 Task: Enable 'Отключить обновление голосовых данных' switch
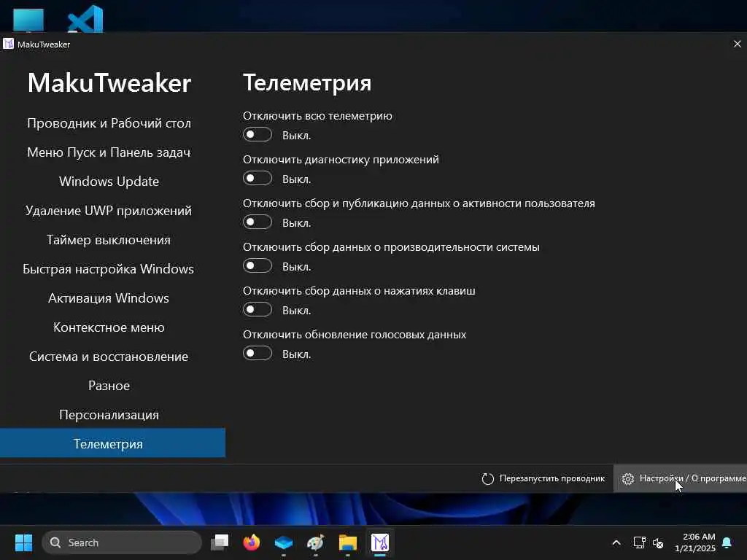tap(258, 354)
